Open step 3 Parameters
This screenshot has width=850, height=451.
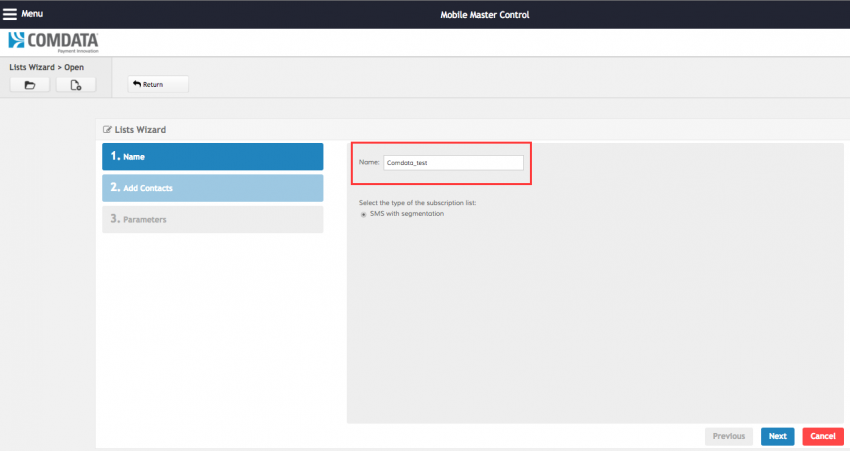(212, 219)
